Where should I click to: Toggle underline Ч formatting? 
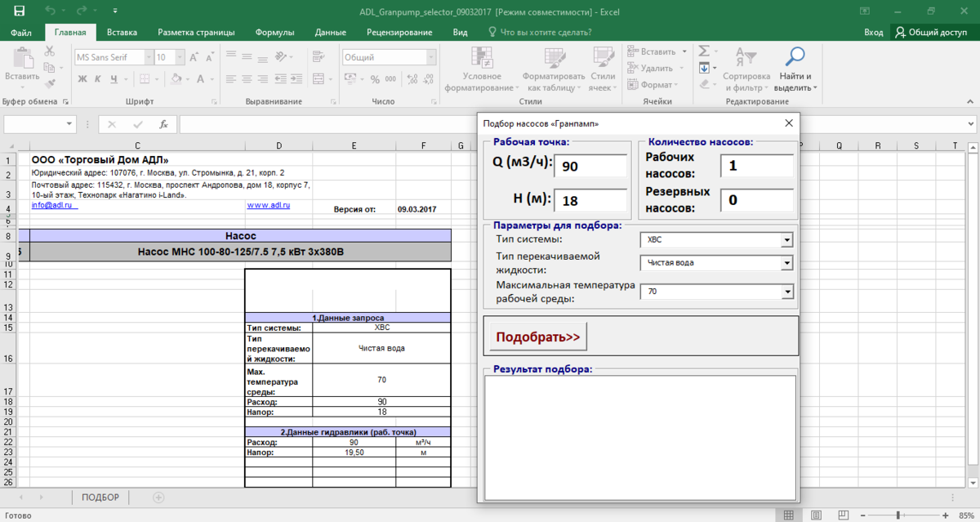pos(115,79)
